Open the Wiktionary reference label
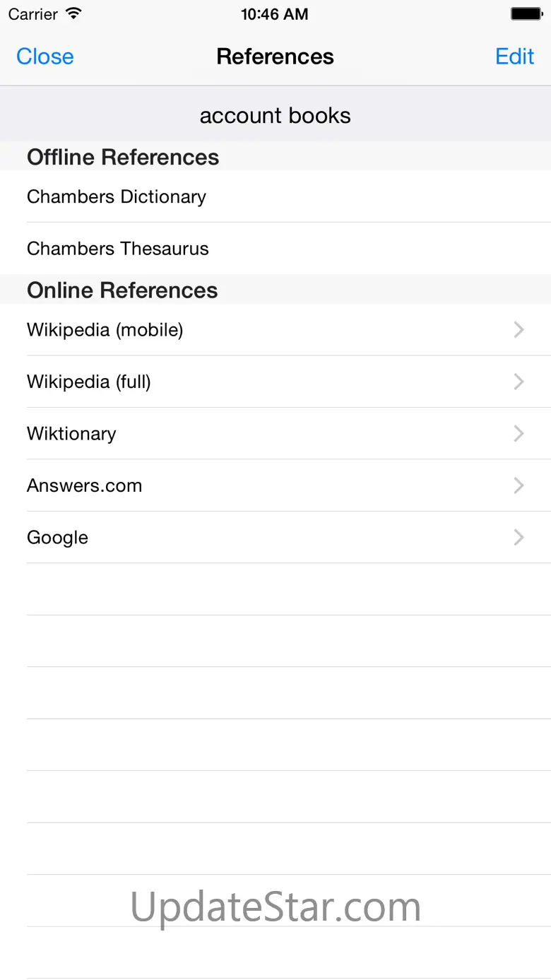551x980 pixels. [71, 434]
